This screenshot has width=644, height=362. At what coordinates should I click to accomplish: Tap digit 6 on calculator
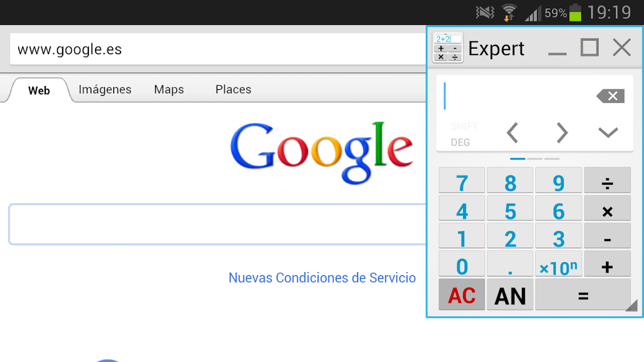tap(559, 209)
